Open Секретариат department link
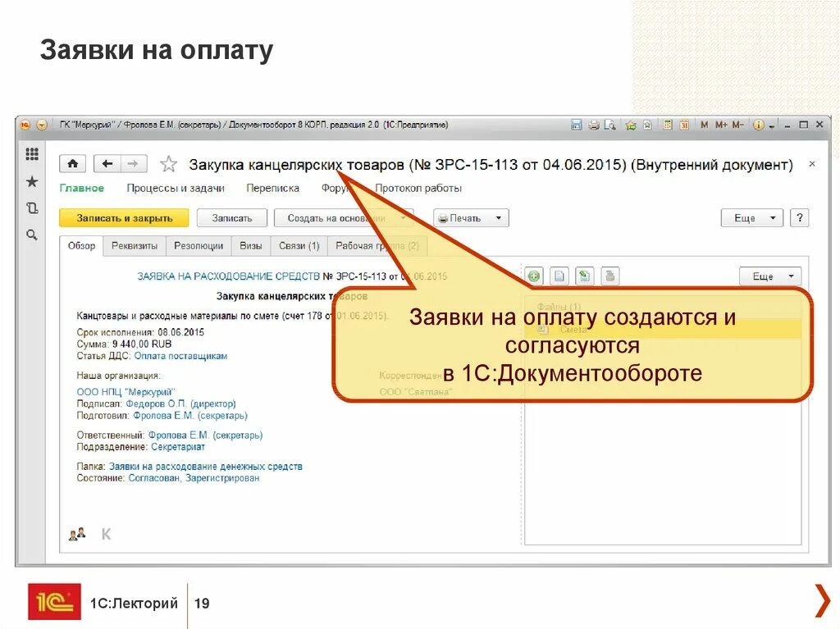Screen dimensions: 840x629 pyautogui.click(x=178, y=447)
